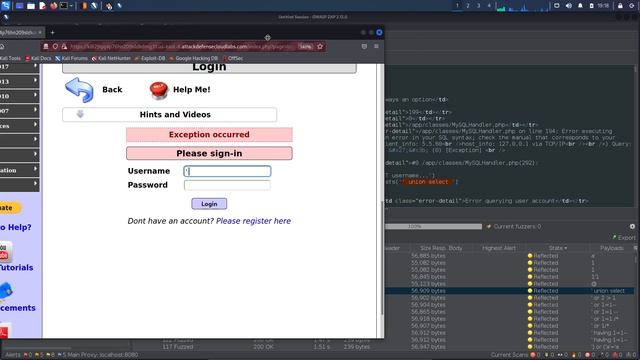Open the Firefox hamburger menu

[376, 47]
